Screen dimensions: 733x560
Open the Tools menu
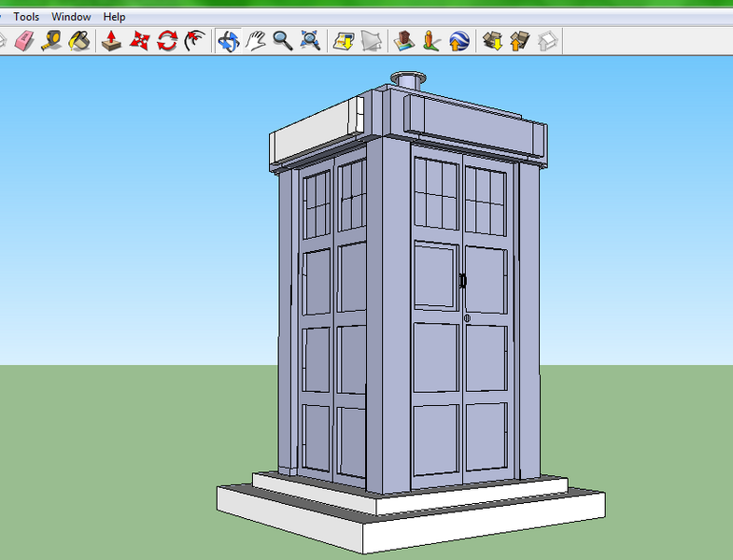coord(26,17)
